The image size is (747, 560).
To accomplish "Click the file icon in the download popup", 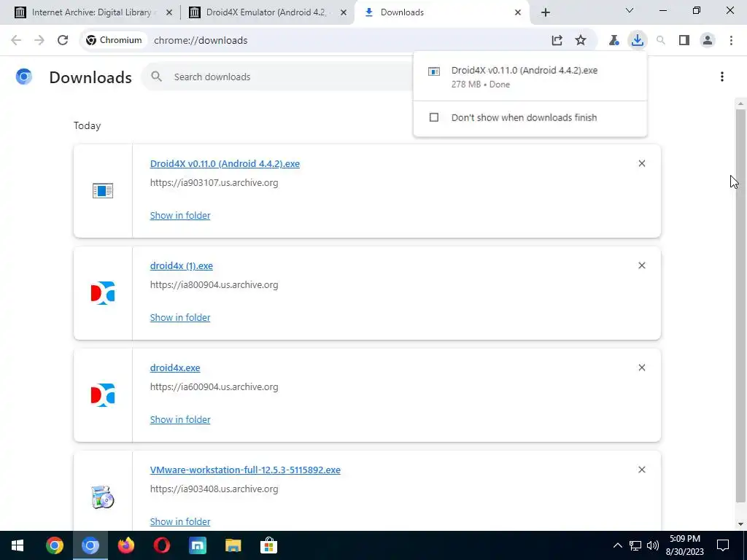I will coord(433,71).
